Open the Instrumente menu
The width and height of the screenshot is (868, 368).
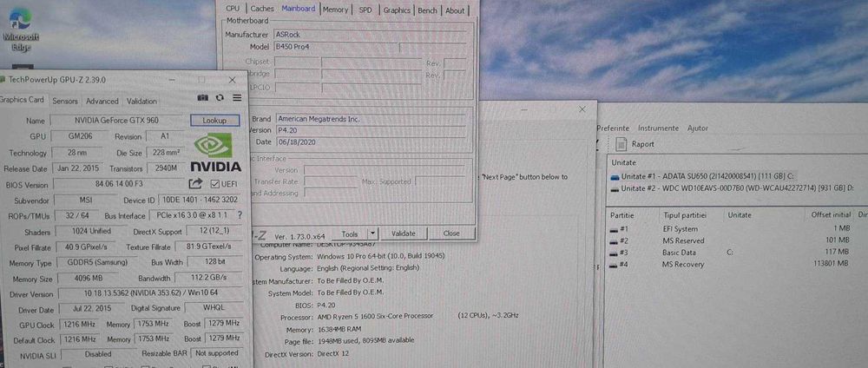[658, 128]
